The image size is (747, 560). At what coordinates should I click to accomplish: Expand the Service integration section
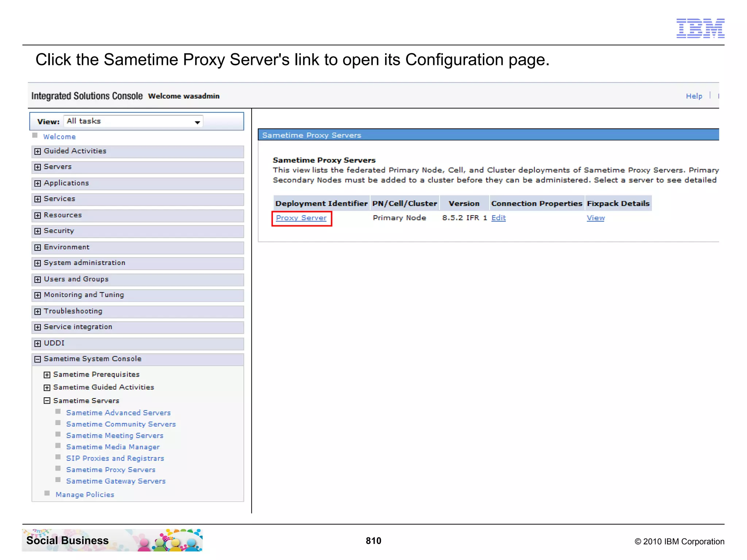tap(38, 327)
